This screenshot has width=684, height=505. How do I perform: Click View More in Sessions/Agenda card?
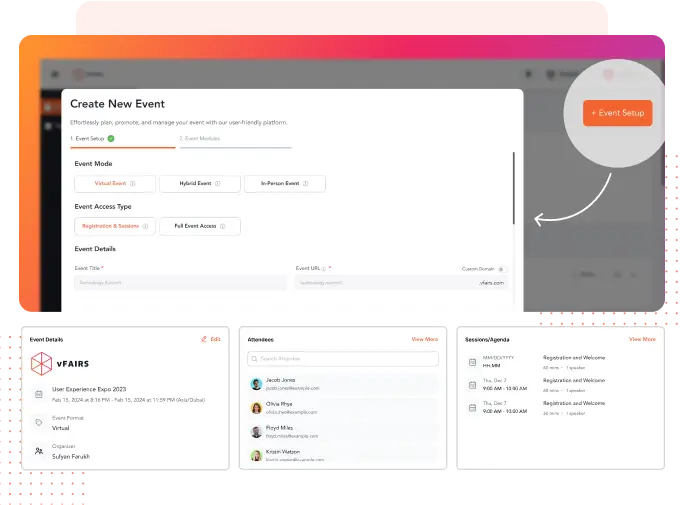click(642, 339)
